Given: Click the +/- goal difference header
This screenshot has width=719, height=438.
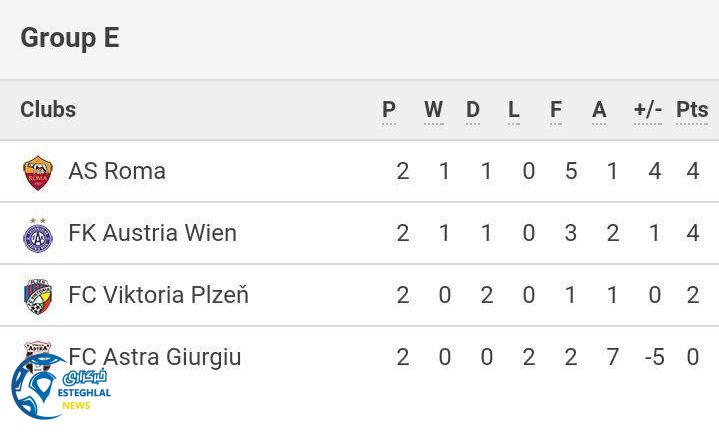Looking at the screenshot, I should [648, 110].
